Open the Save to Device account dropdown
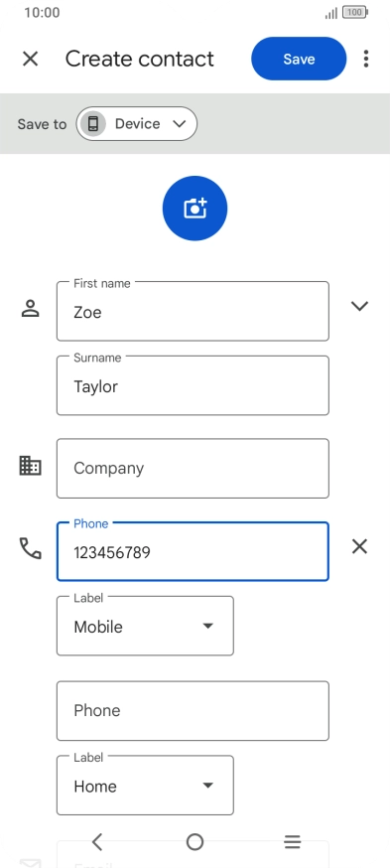390x868 pixels. coord(137,123)
